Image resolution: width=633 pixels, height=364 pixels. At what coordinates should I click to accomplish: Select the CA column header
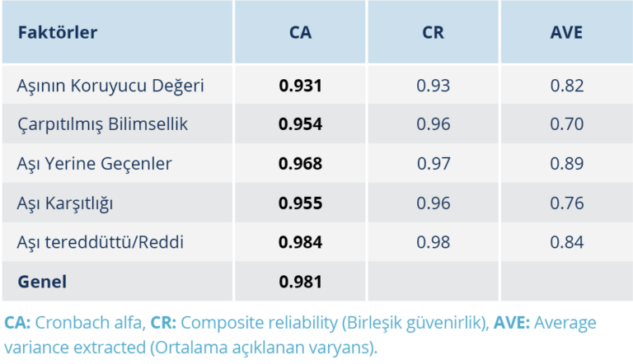300,34
